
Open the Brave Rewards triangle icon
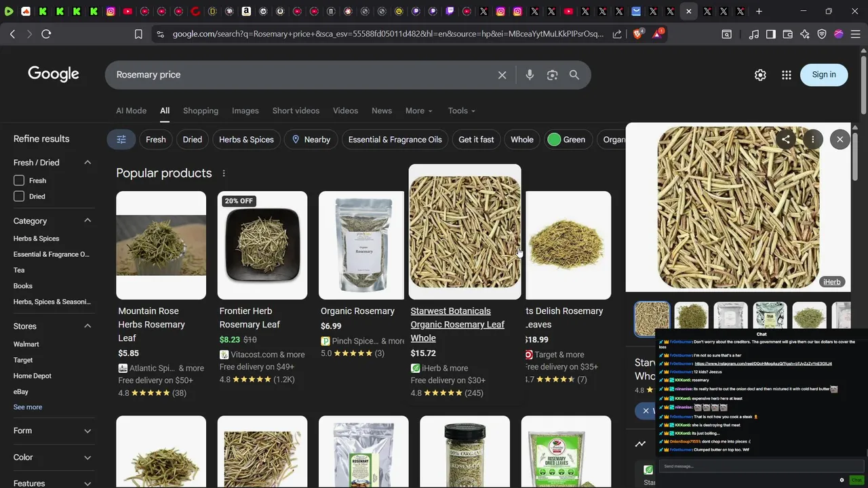658,34
